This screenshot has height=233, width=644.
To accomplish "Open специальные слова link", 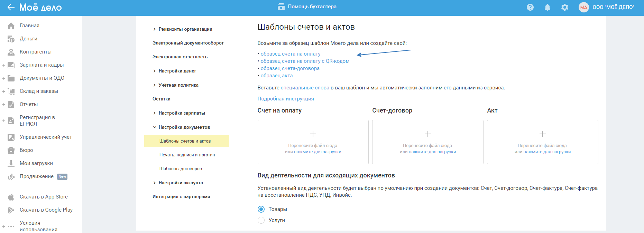I will 305,88.
